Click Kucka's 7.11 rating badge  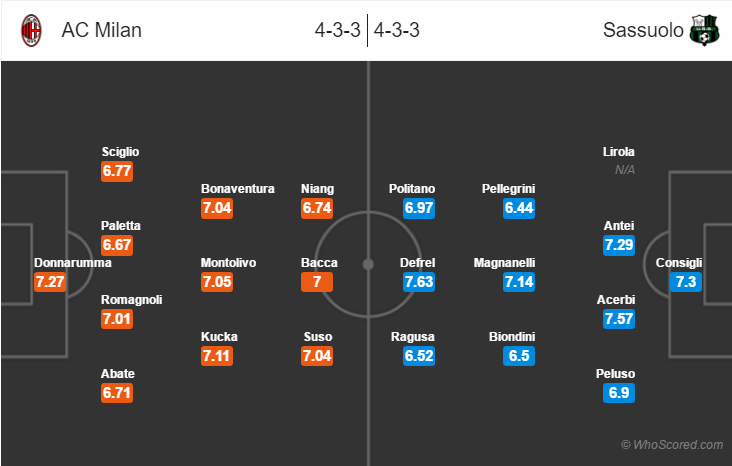point(217,356)
